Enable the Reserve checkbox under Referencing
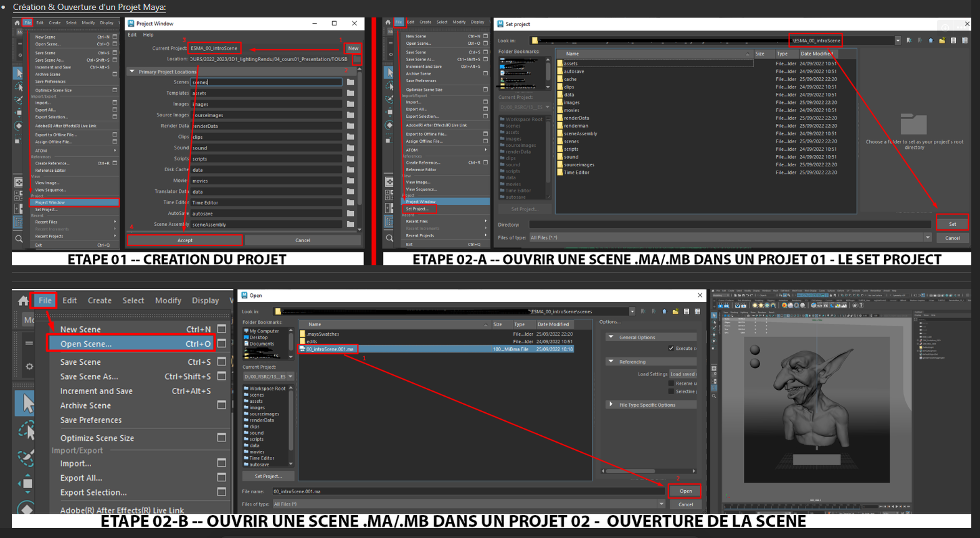The width and height of the screenshot is (980, 538). coord(671,384)
